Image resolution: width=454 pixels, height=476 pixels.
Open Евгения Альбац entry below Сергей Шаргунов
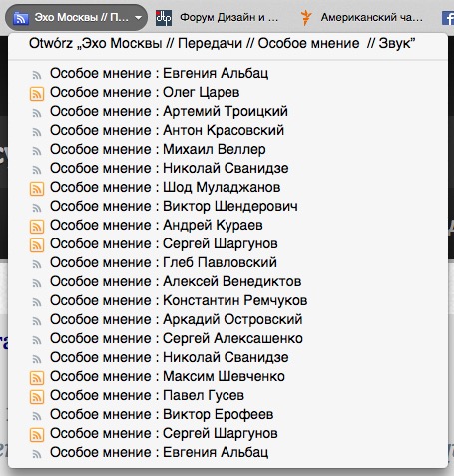coord(159,452)
